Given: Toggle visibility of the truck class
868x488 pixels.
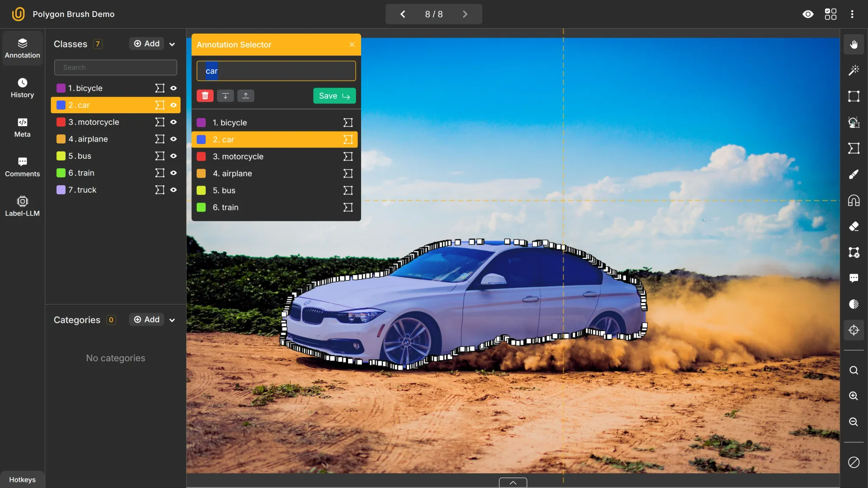Looking at the screenshot, I should coord(174,190).
